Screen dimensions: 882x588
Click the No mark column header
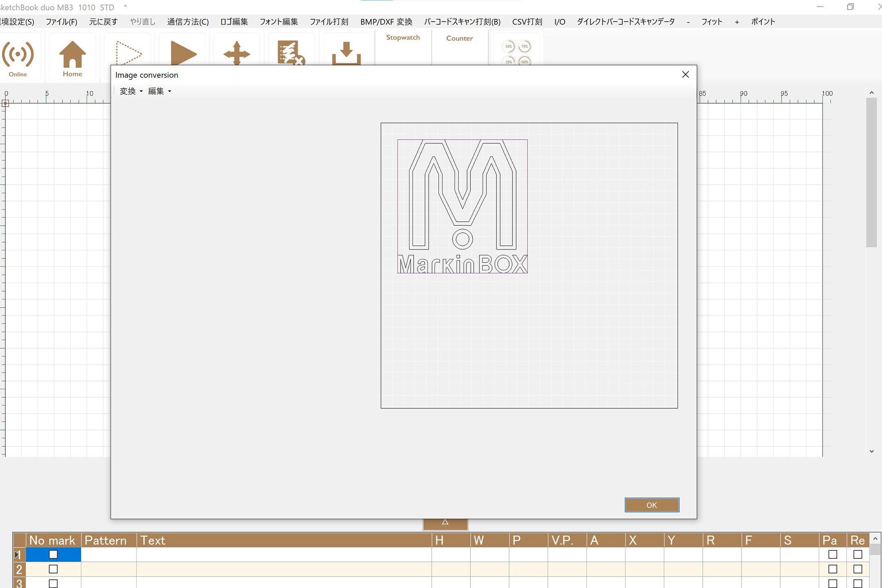point(53,540)
